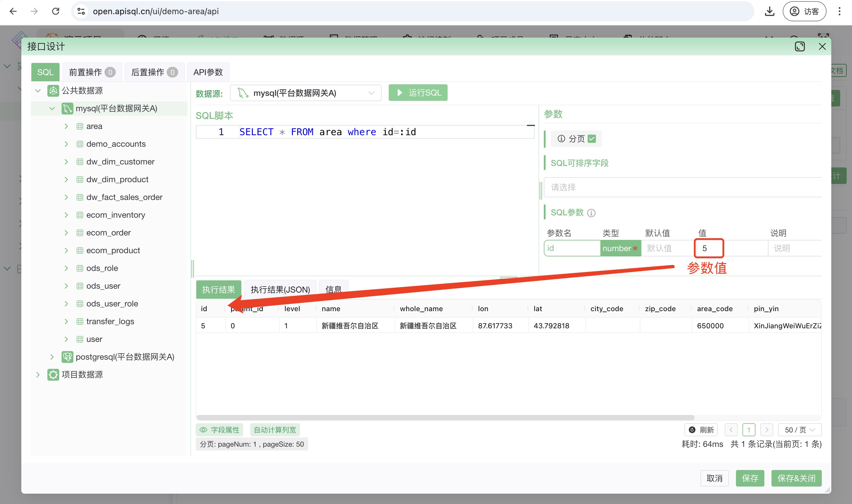Click the SQL参数 info icon
Screen dimensions: 852x504
click(x=591, y=213)
